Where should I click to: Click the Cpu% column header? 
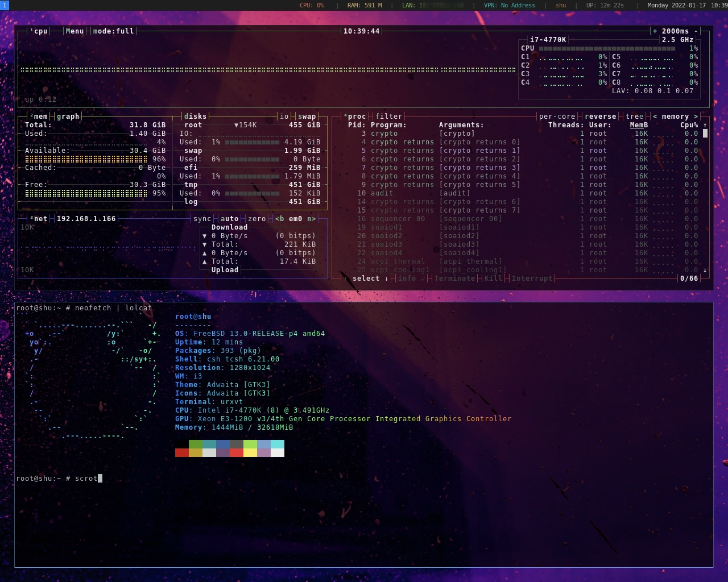689,125
